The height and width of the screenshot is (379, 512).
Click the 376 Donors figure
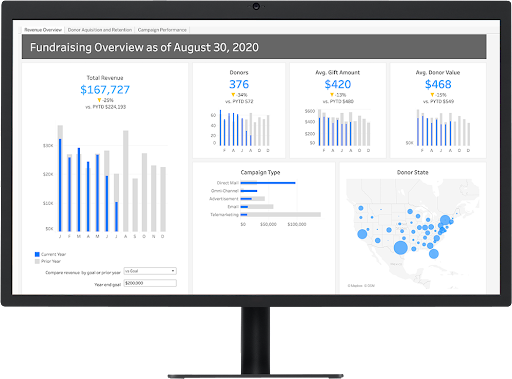coord(239,84)
